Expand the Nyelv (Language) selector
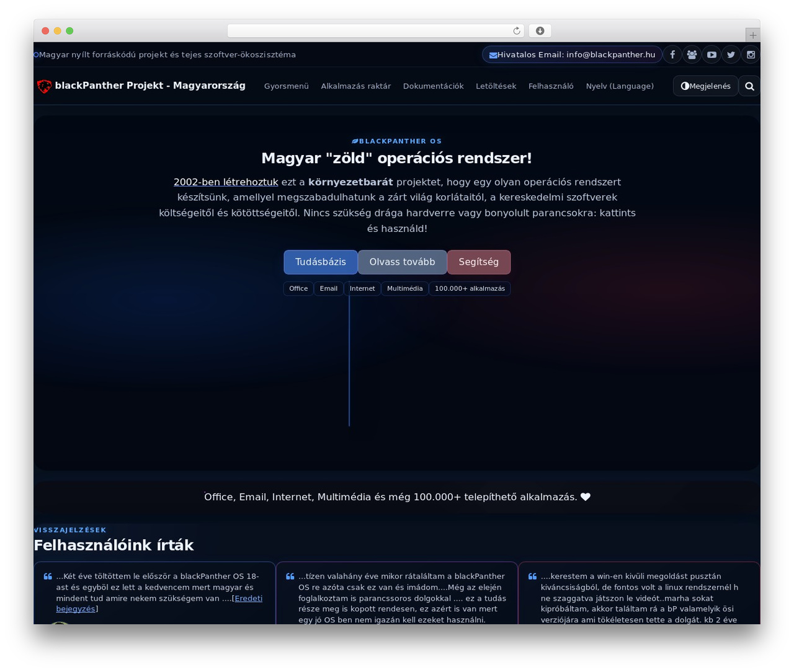Viewport: 794px width, 672px height. (620, 86)
